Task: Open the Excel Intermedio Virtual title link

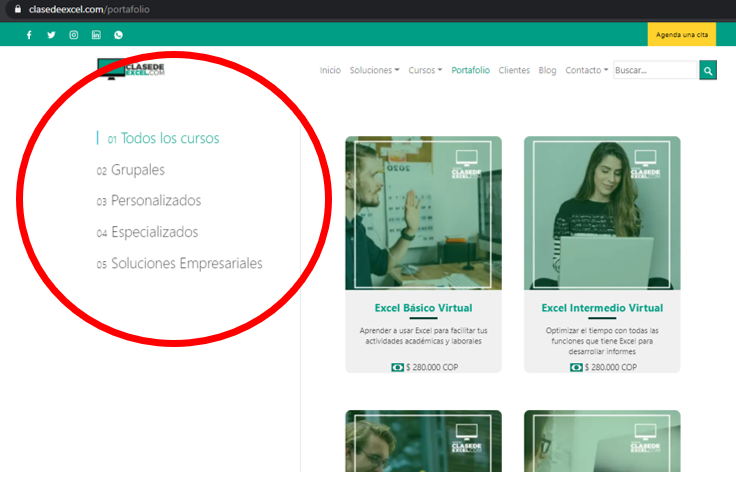Action: pos(602,308)
